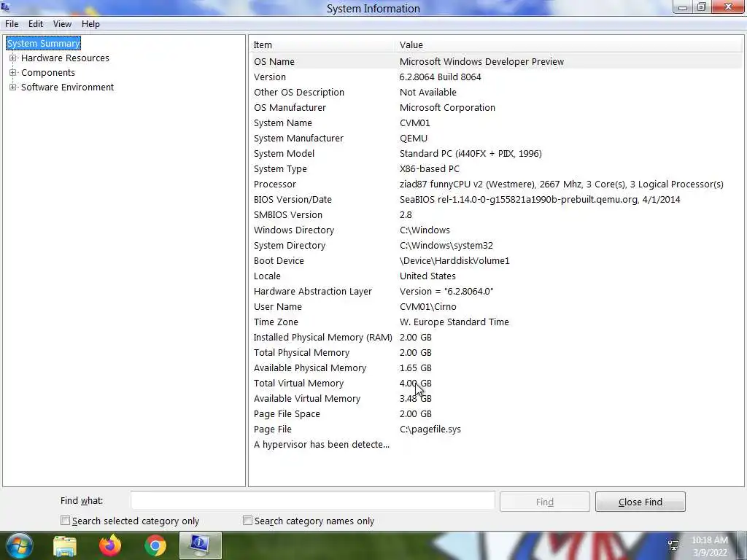
Task: Select the Page File Space row
Action: pos(496,414)
